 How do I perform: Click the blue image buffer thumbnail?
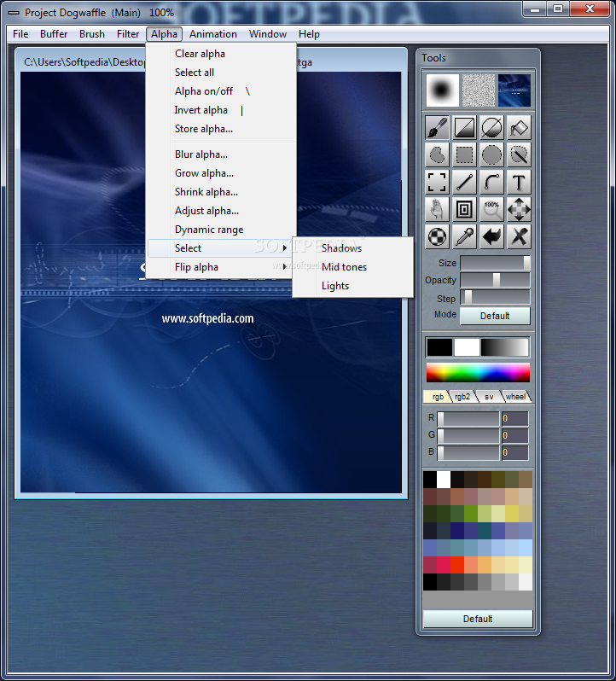(x=514, y=90)
